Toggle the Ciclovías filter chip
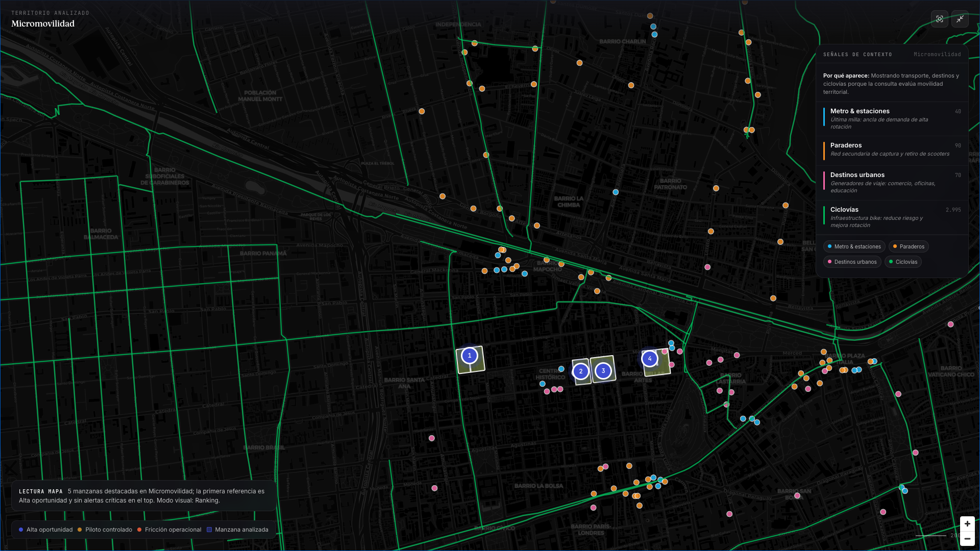The width and height of the screenshot is (980, 551). 903,262
